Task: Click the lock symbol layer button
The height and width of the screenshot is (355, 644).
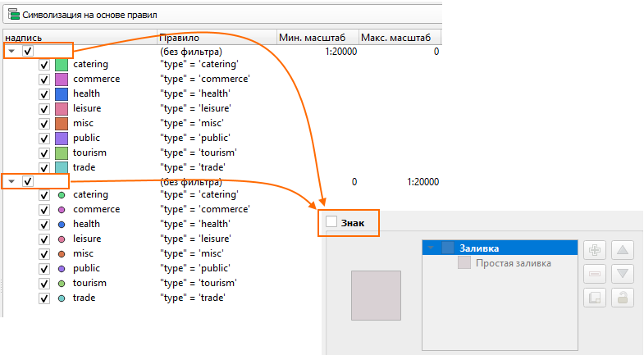Action: (623, 298)
